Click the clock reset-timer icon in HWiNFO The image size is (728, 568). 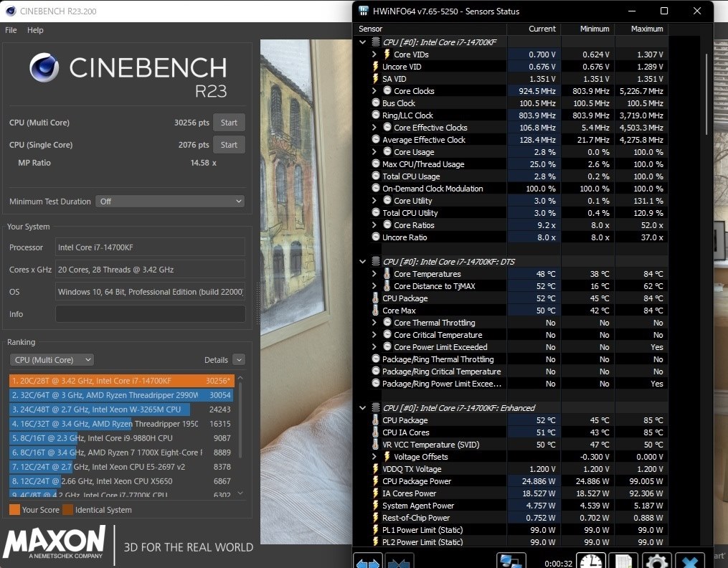591,561
